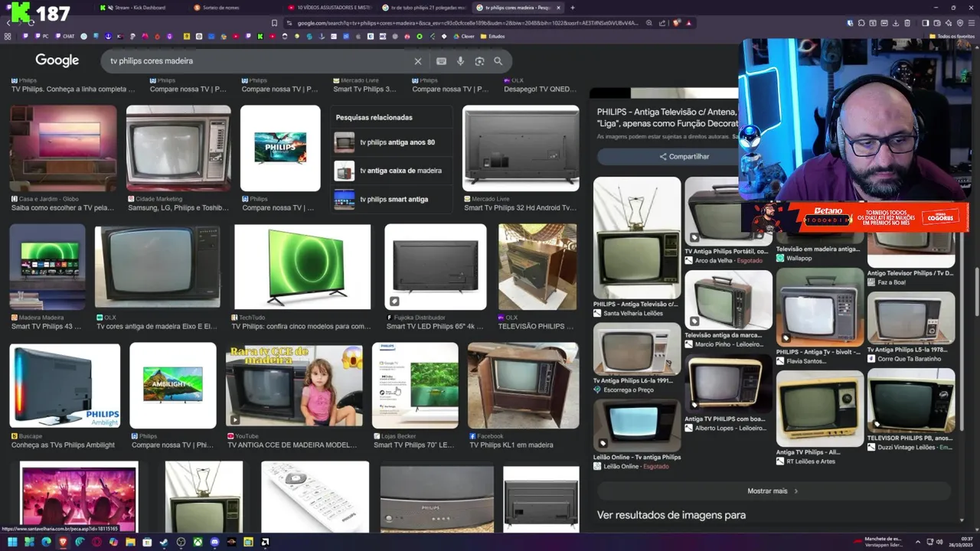The height and width of the screenshot is (551, 980).
Task: Open related image 'Tv Antiga Philips L6-la 1991'
Action: click(637, 348)
